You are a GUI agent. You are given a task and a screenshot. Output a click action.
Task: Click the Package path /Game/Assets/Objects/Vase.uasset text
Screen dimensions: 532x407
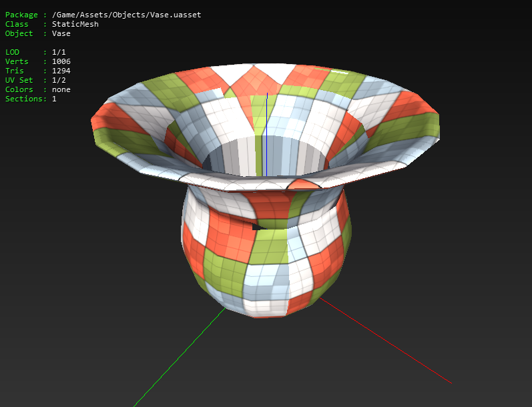click(x=126, y=15)
